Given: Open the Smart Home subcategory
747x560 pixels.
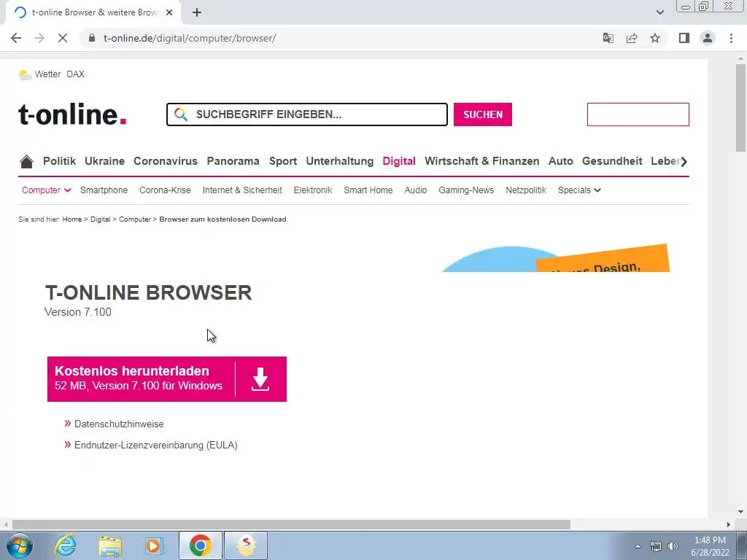Looking at the screenshot, I should coord(368,190).
